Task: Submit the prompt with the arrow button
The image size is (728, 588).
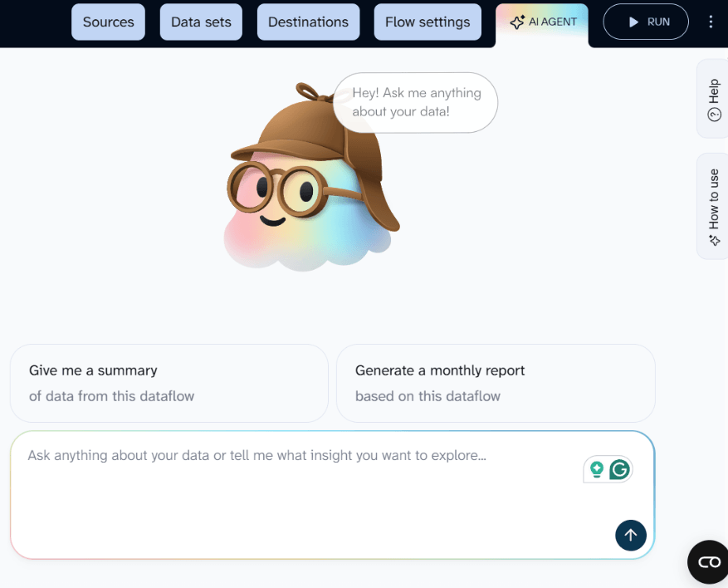Action: (x=630, y=535)
